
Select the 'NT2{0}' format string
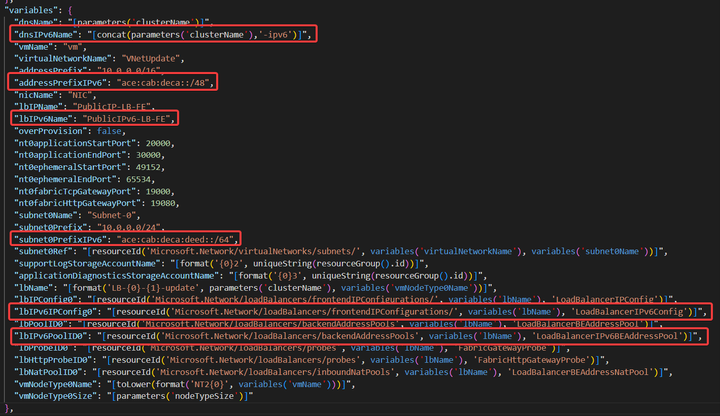(209, 384)
